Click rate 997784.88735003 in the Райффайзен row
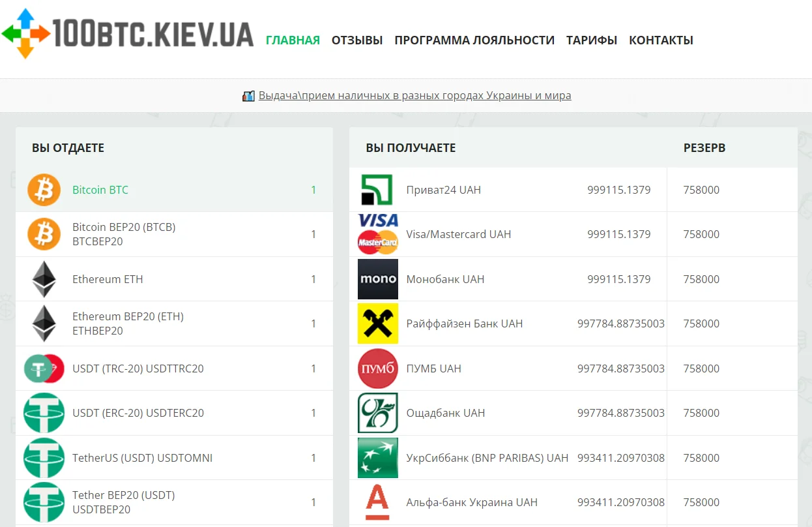812x527 pixels. (621, 324)
